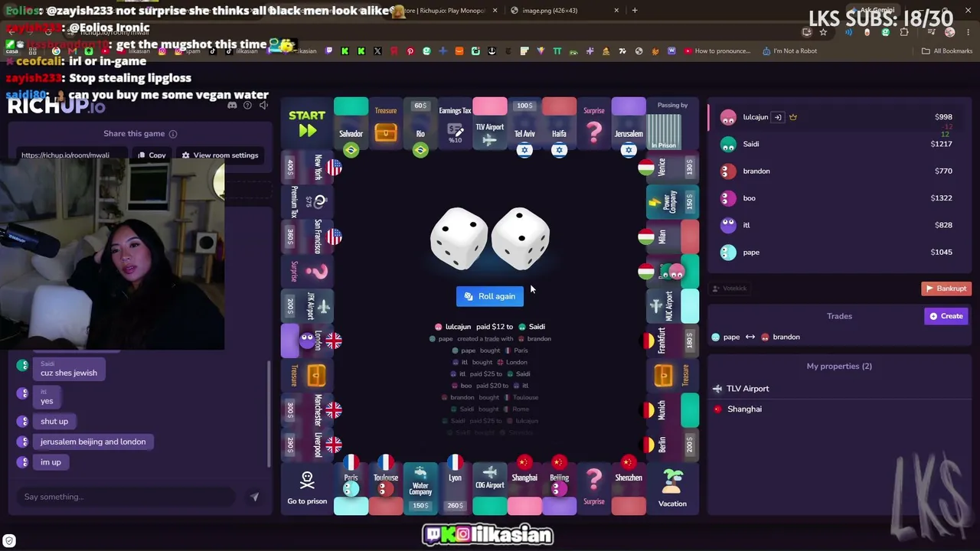Open the help question-mark icon by the logo
The width and height of the screenshot is (980, 551).
point(247,105)
